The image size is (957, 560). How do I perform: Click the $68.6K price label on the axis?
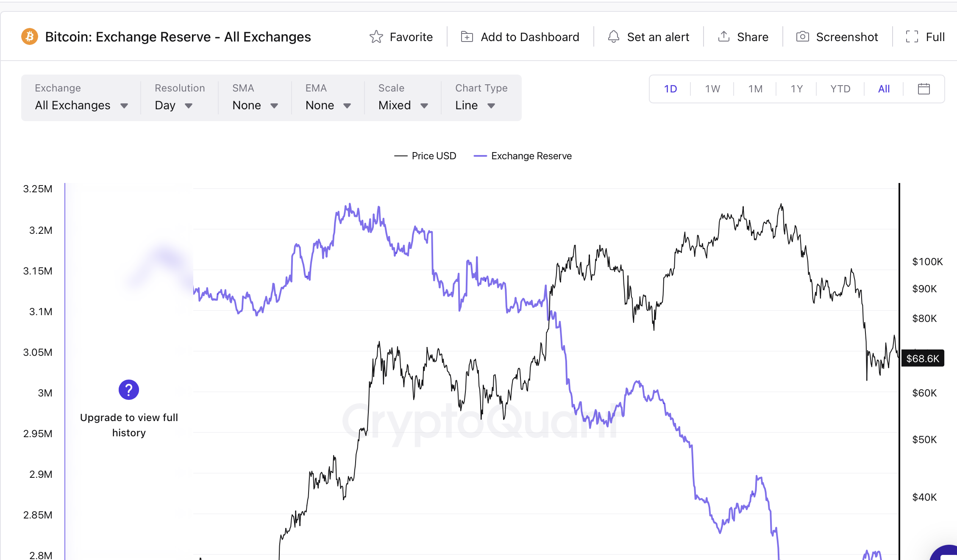(923, 358)
